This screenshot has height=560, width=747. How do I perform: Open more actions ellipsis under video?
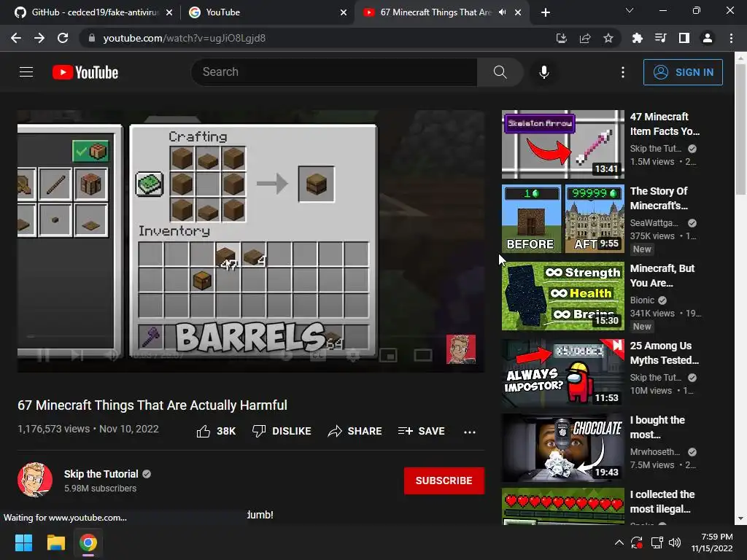point(470,432)
